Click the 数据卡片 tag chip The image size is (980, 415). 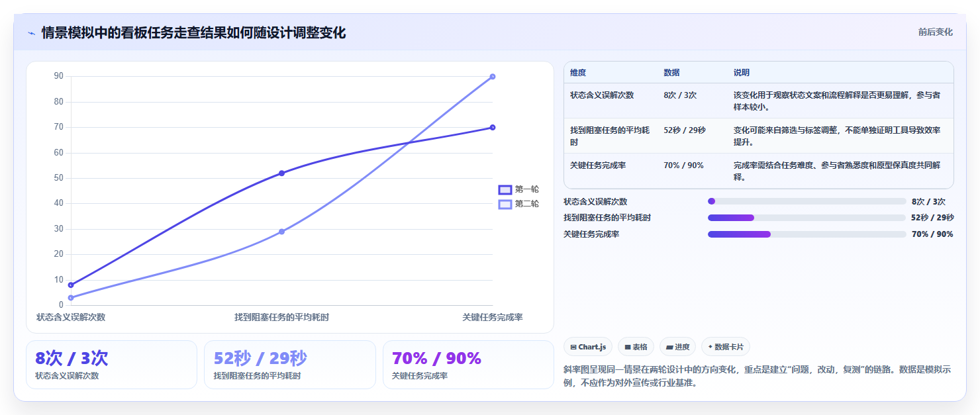(x=726, y=347)
